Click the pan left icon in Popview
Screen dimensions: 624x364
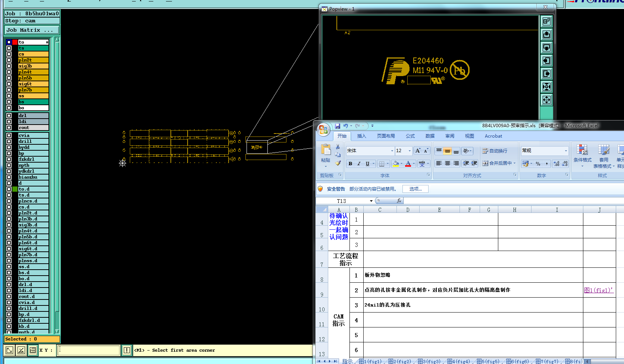[546, 61]
